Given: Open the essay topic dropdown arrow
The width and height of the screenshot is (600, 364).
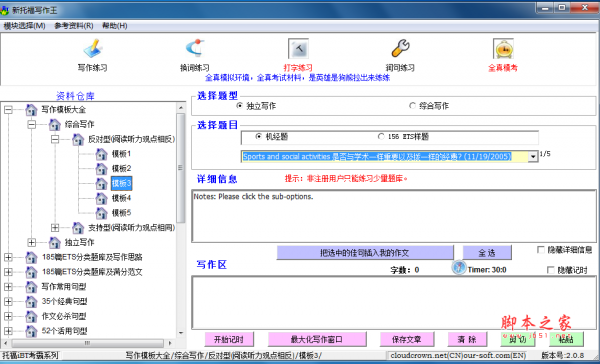Looking at the screenshot, I should coord(533,157).
